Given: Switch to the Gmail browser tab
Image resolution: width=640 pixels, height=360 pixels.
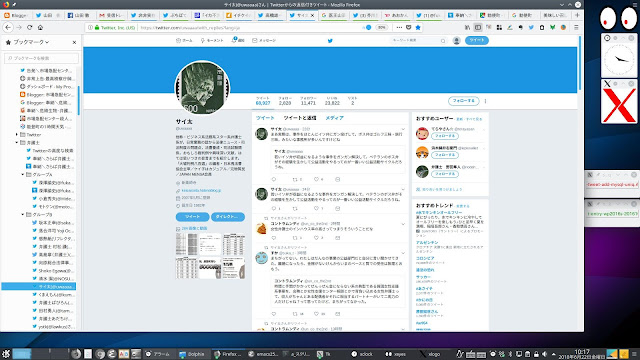Looking at the screenshot, I should (x=111, y=15).
